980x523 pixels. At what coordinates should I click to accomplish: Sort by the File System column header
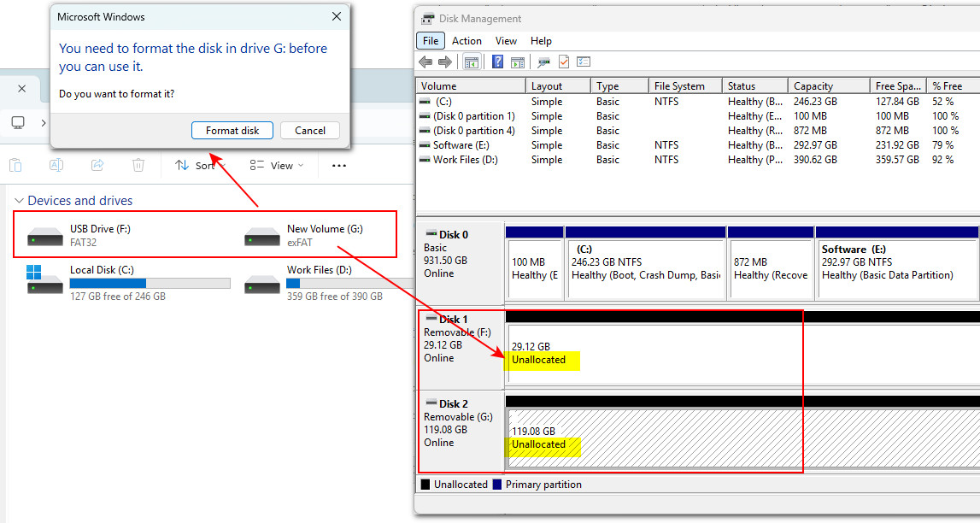pyautogui.click(x=685, y=85)
